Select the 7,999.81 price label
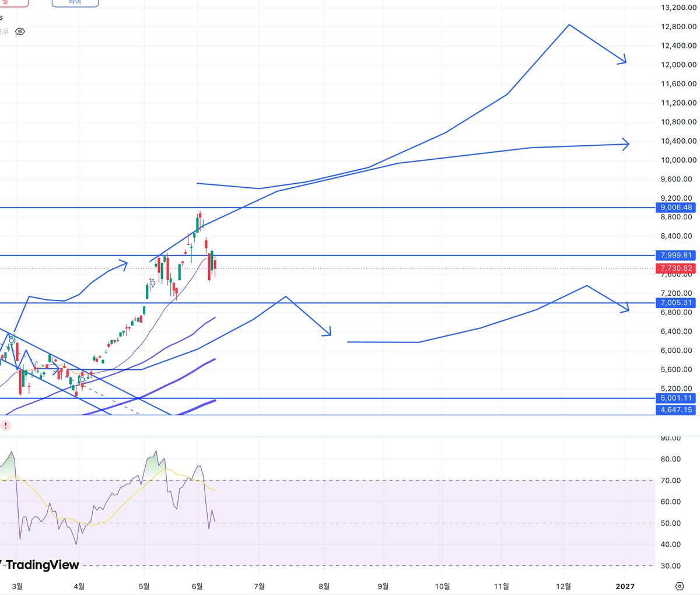The width and height of the screenshot is (700, 595). pos(677,256)
